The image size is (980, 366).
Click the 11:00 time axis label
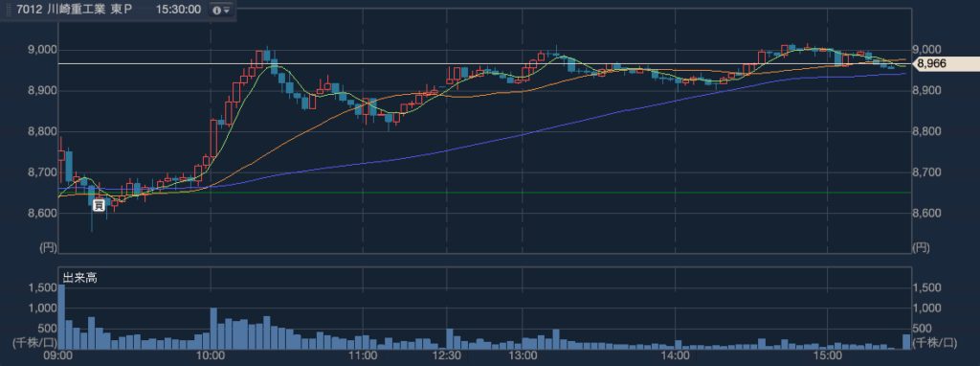point(363,356)
